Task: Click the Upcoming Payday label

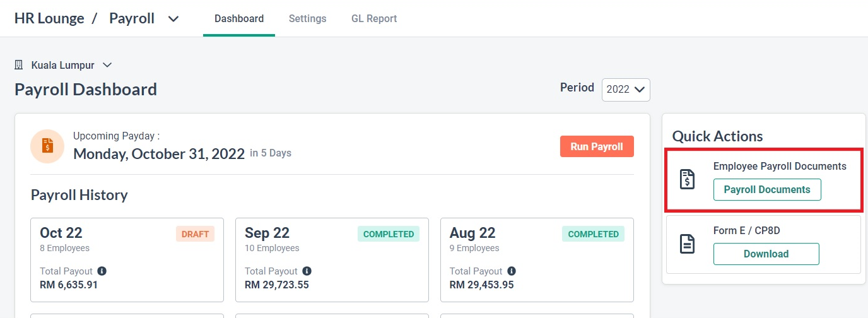Action: point(117,136)
